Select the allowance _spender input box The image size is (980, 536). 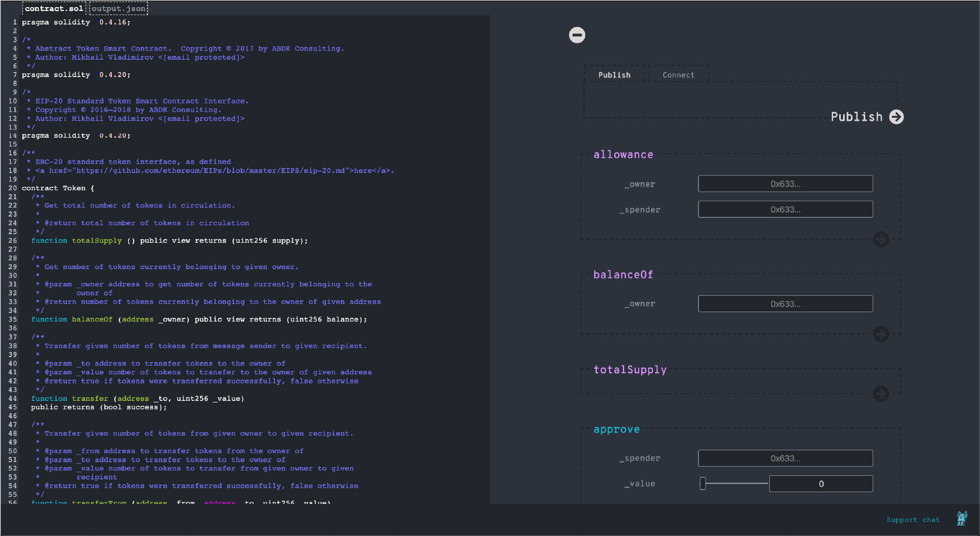[x=785, y=209]
